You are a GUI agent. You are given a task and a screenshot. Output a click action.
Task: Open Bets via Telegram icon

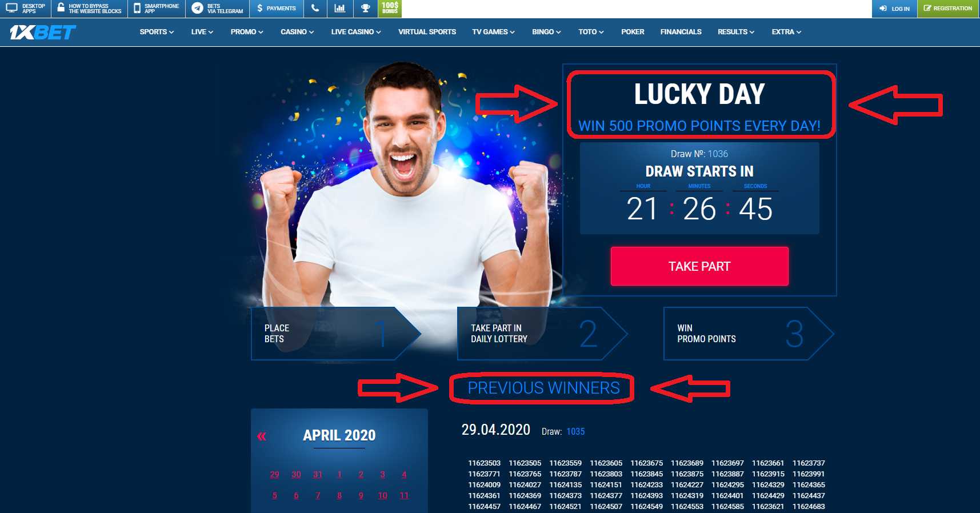coord(197,8)
